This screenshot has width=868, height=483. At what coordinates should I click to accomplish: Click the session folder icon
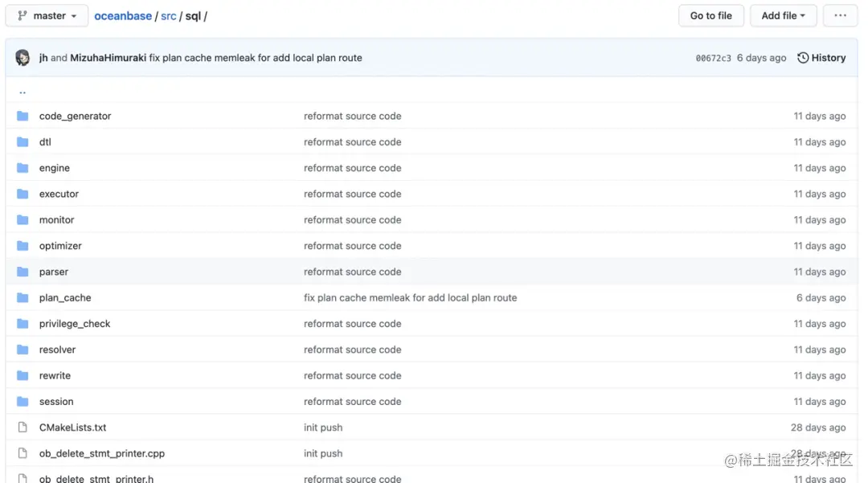[23, 402]
